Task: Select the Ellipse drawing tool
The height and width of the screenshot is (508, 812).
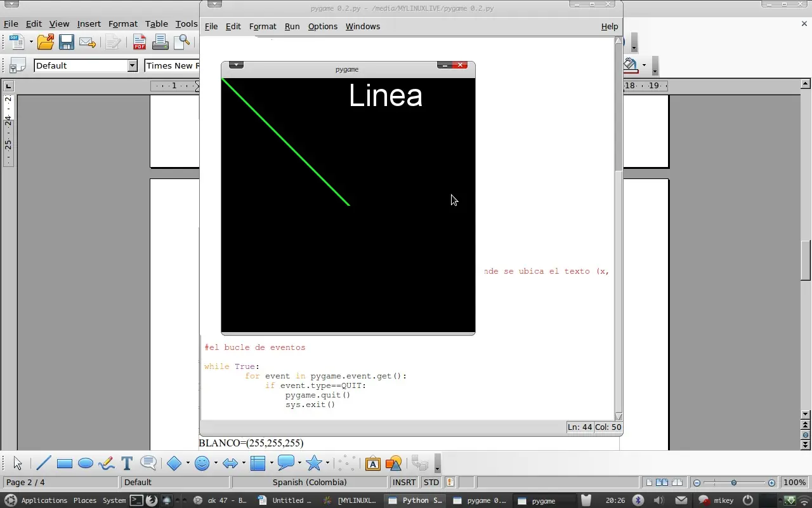Action: coord(85,463)
